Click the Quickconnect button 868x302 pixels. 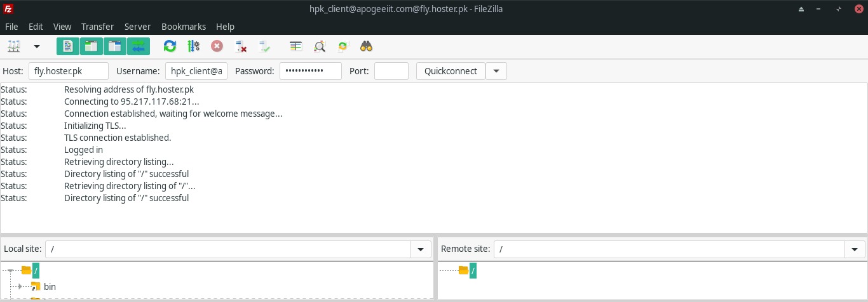(x=451, y=71)
